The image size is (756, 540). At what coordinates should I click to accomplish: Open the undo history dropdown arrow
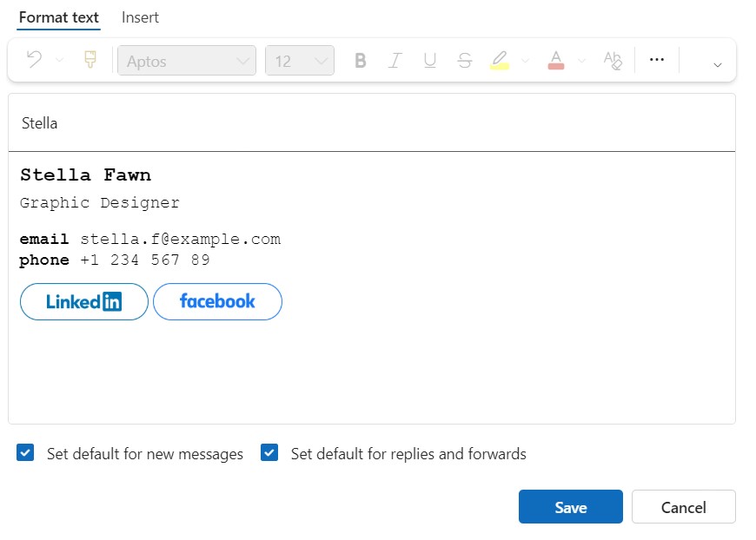tap(59, 60)
